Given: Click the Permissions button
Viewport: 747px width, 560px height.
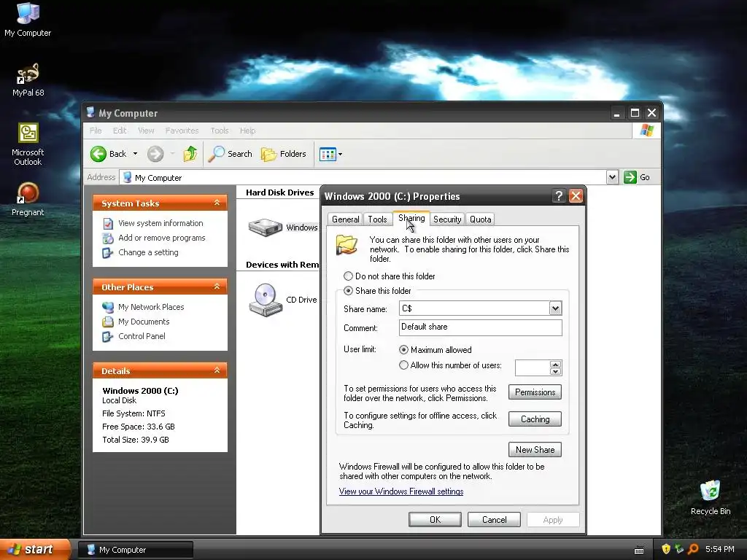Looking at the screenshot, I should pyautogui.click(x=535, y=392).
